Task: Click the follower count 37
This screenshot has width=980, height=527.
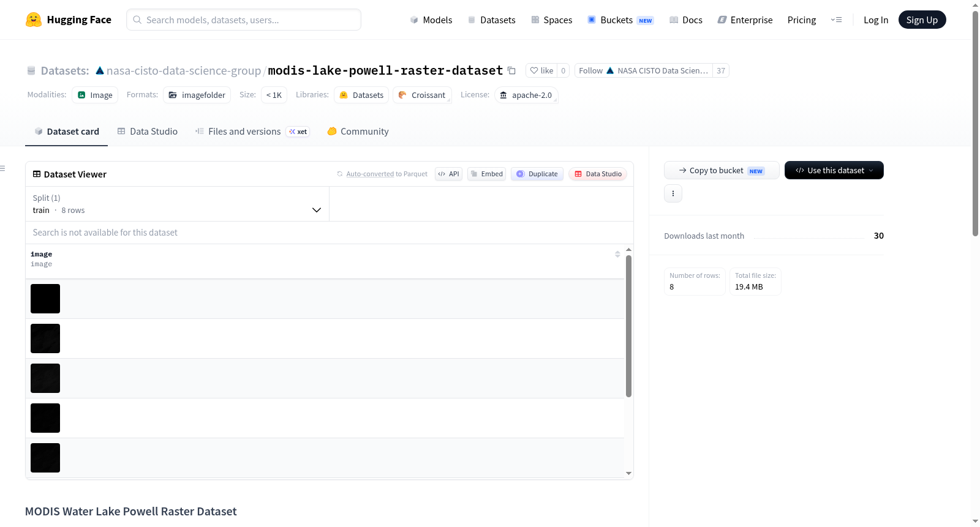Action: click(721, 70)
